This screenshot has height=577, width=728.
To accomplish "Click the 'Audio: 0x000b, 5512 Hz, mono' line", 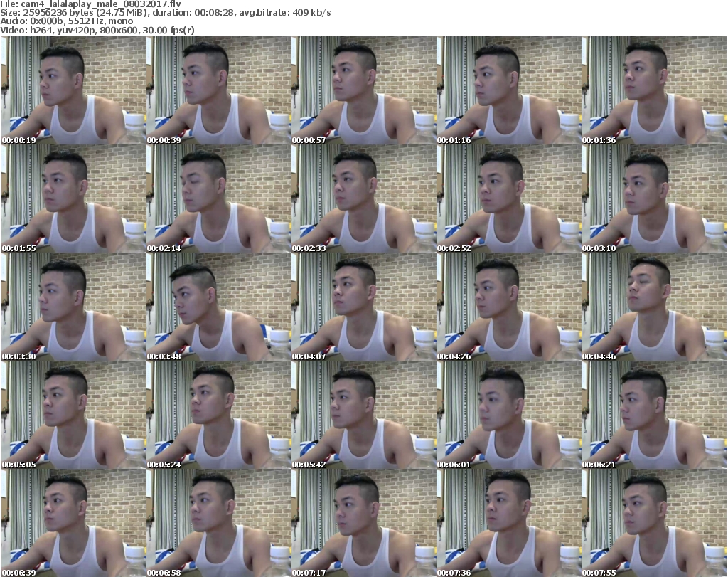I will [x=66, y=21].
